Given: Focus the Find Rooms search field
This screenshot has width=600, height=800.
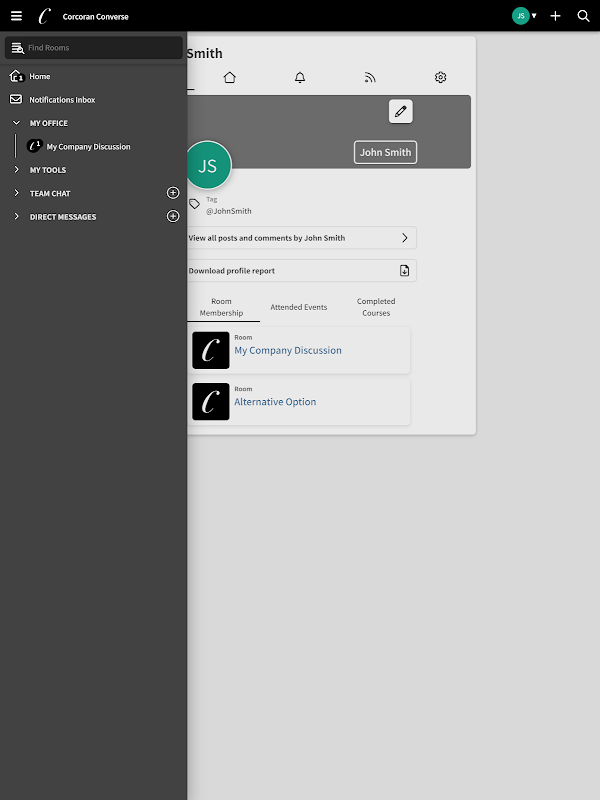Looking at the screenshot, I should point(94,47).
